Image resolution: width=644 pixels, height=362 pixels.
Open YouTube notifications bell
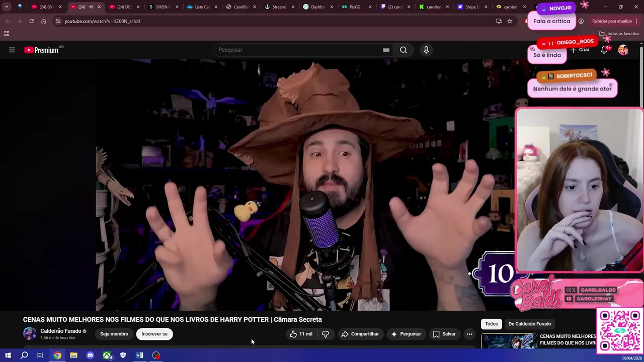point(604,50)
